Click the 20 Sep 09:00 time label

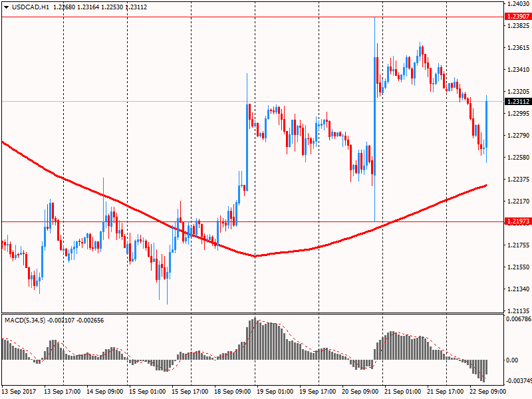[360, 392]
